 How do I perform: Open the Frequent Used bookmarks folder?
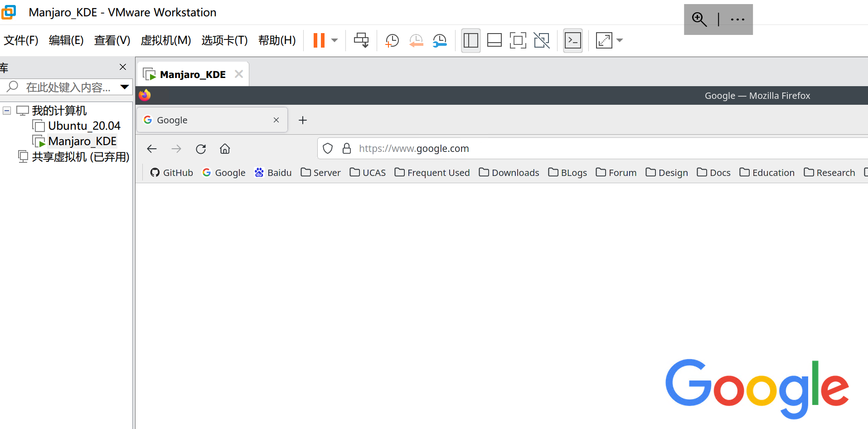tap(432, 173)
